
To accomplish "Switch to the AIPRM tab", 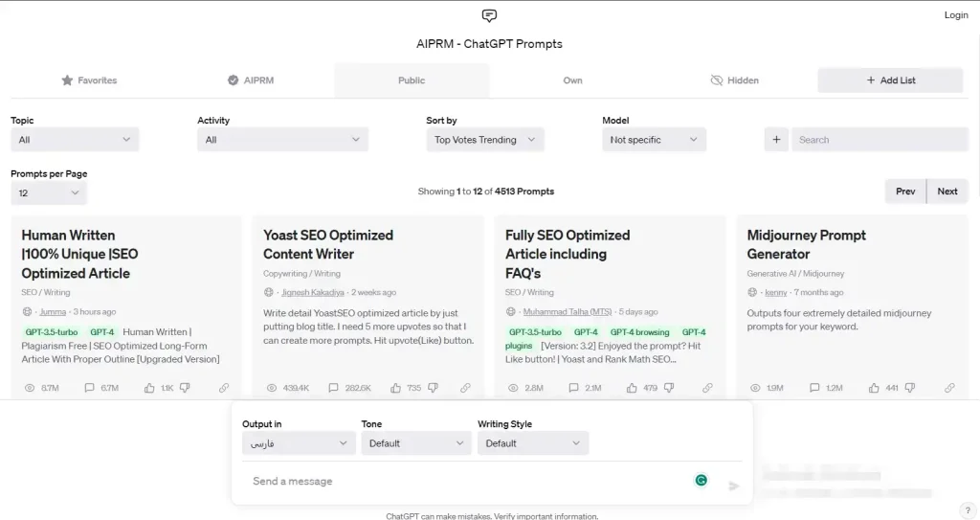I will click(x=251, y=80).
